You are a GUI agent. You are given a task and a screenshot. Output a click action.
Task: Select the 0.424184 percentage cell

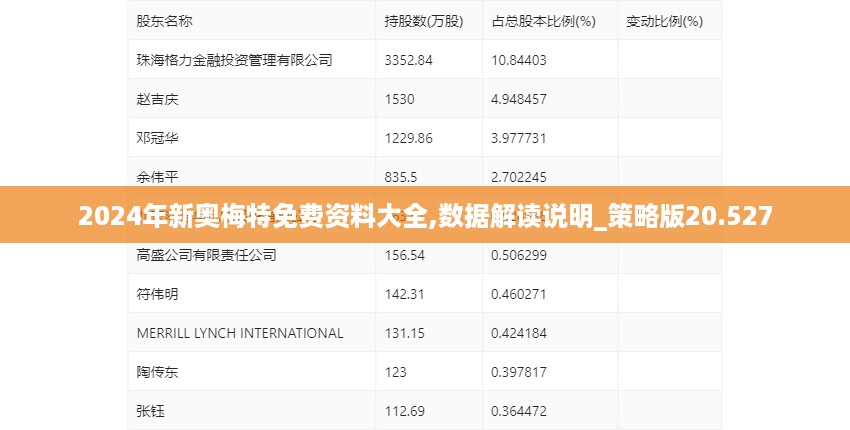point(519,333)
